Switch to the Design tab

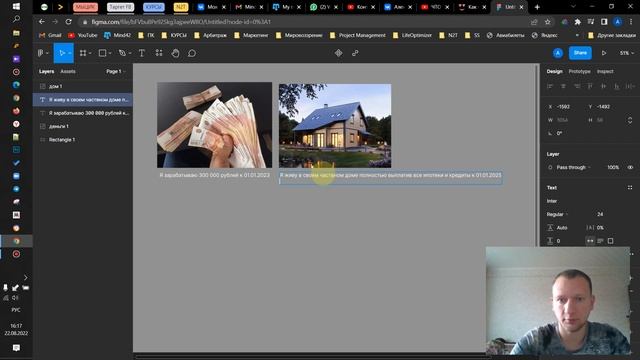coord(554,71)
